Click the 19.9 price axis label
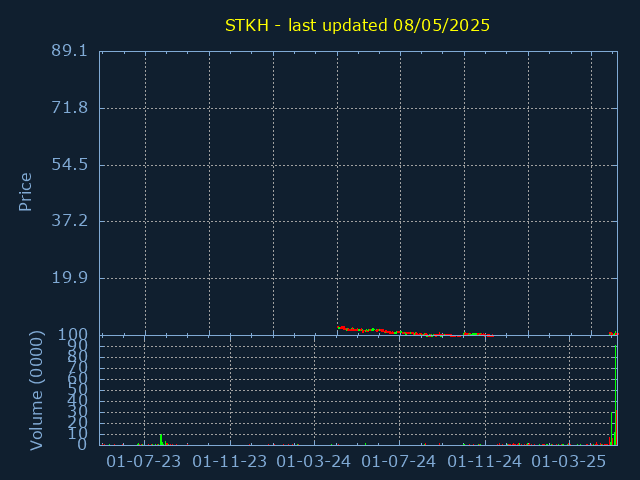 point(69,278)
